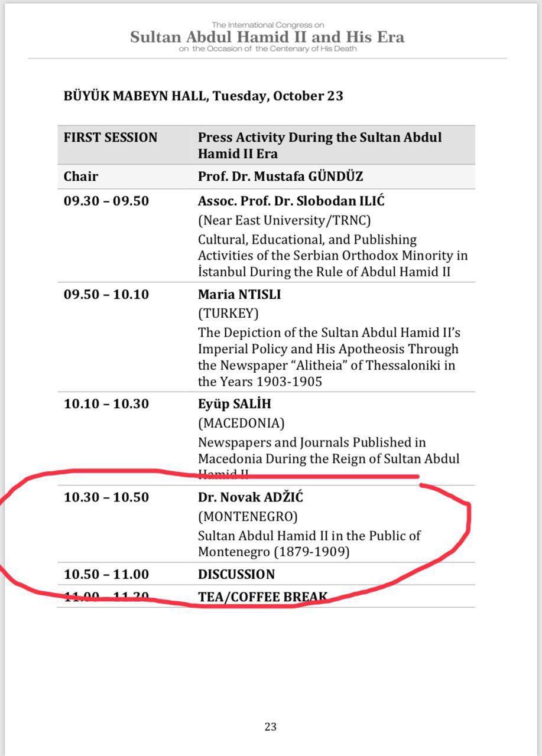This screenshot has height=756, width=542.
Task: Click the 09.50 – 10.10 time slot
Action: [x=106, y=294]
